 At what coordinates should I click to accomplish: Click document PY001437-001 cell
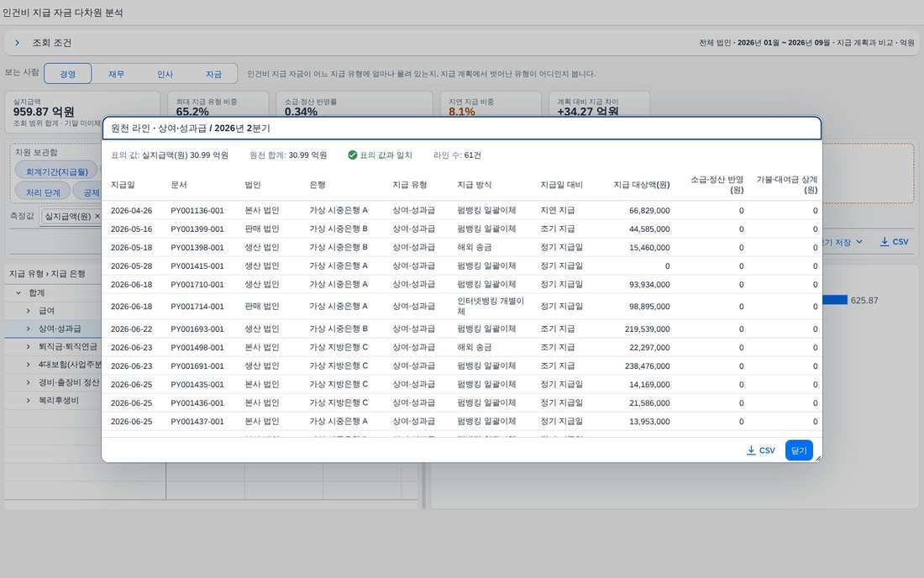197,421
